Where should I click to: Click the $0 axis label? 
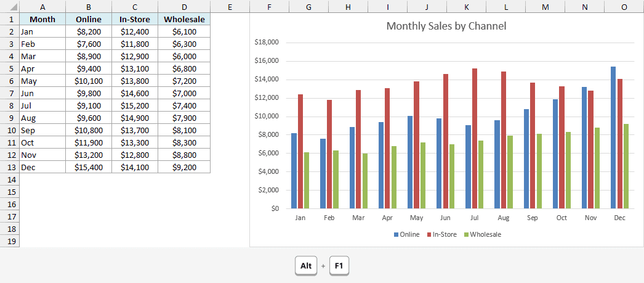coord(275,208)
